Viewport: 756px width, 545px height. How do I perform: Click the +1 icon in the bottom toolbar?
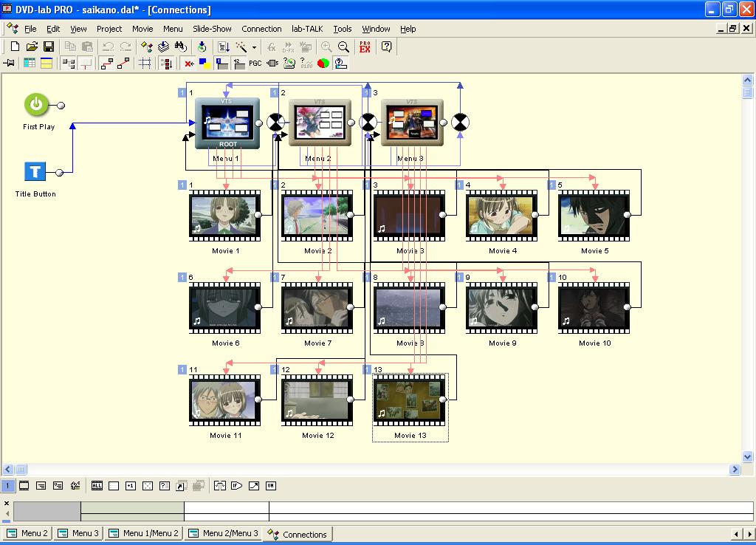tap(131, 486)
